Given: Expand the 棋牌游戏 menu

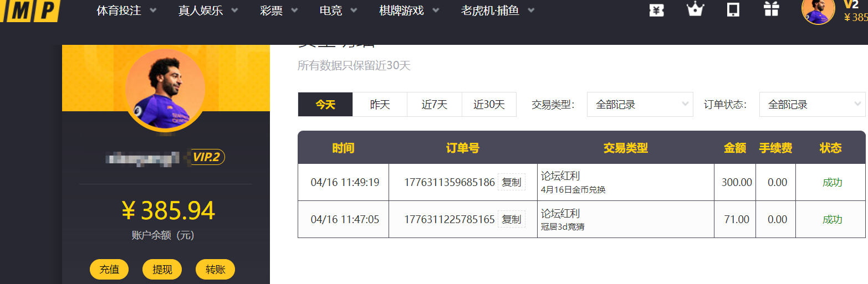Looking at the screenshot, I should (410, 11).
